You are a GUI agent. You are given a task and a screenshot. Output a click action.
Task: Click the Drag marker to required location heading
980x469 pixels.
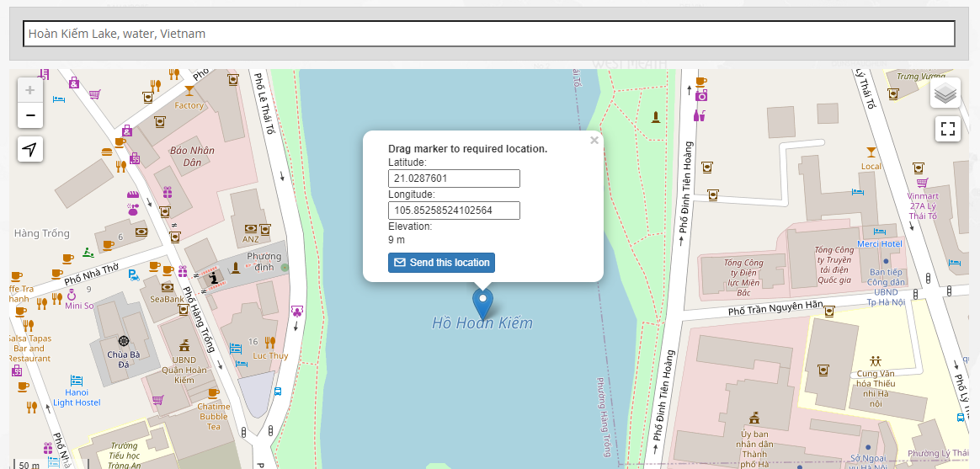tap(467, 149)
